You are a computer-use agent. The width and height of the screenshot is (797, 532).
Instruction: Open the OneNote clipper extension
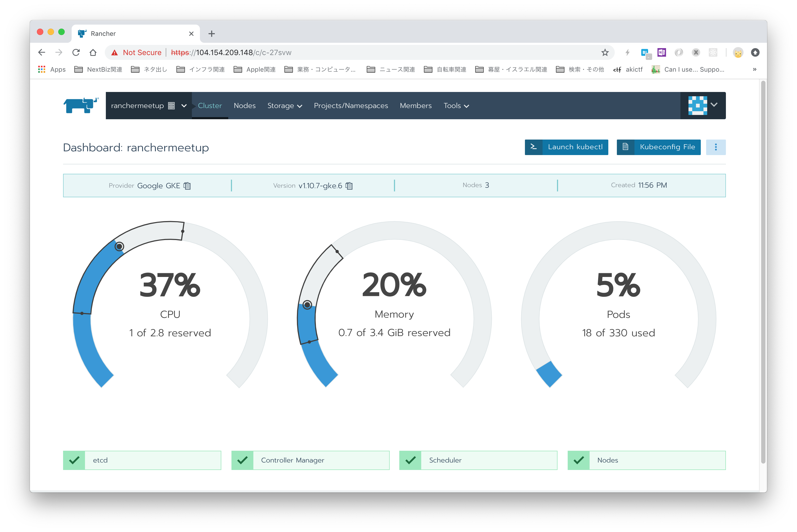click(661, 52)
